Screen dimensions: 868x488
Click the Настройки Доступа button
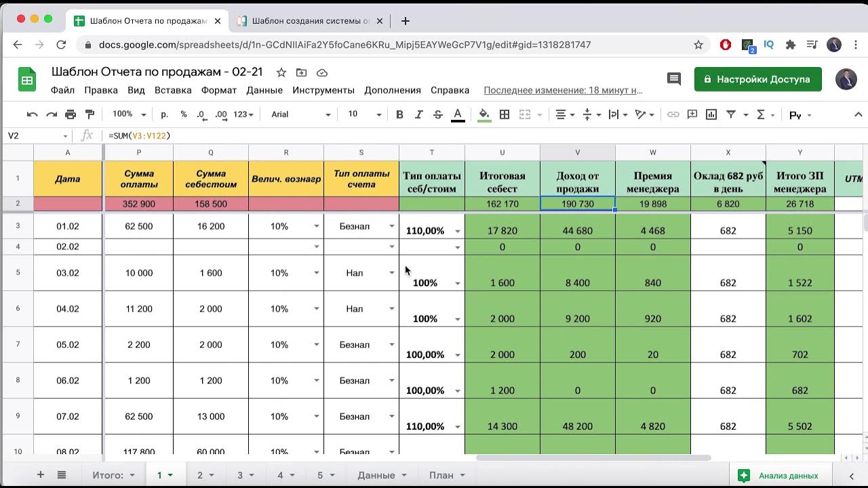click(x=757, y=79)
